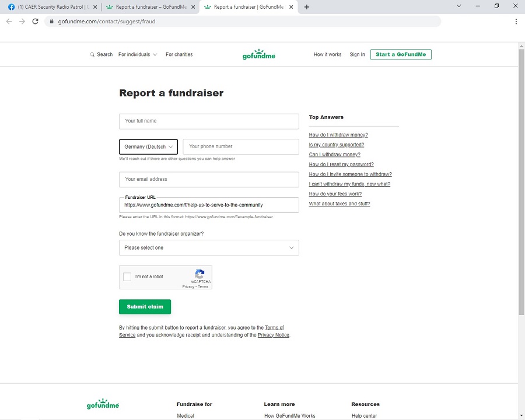The image size is (525, 420).
Task: Click the Top Answers heading
Action: coord(326,117)
